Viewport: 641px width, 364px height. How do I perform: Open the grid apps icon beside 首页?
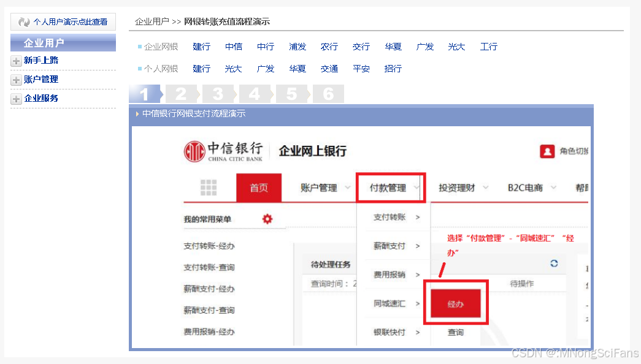209,188
